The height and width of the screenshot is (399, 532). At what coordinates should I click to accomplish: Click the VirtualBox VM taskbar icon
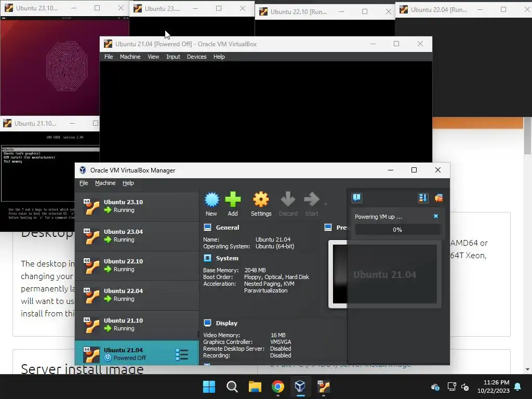[x=323, y=387]
